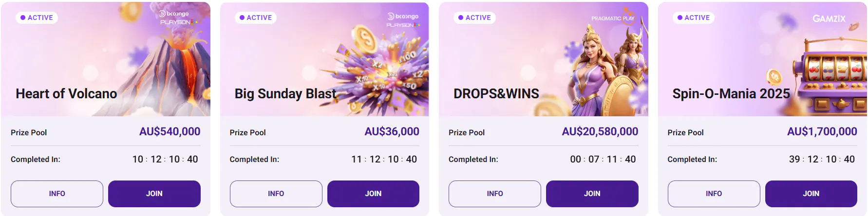Screen dimensions: 868x216
Task: Click the ACTIVE badge on Big Sunday Blast
Action: point(256,18)
